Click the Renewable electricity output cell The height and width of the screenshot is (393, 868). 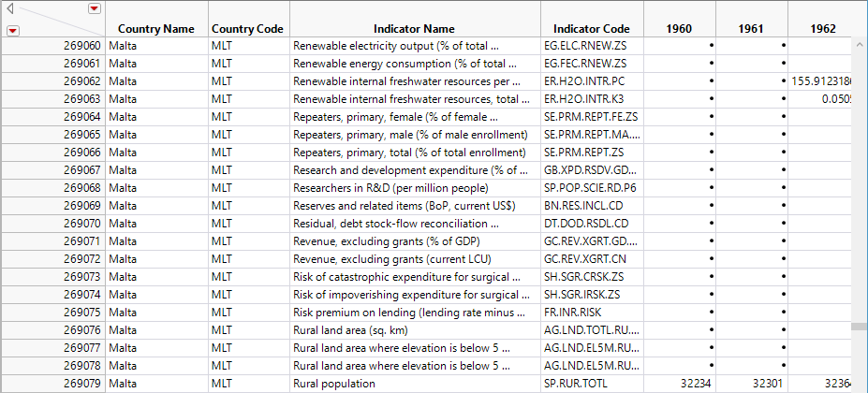(415, 46)
